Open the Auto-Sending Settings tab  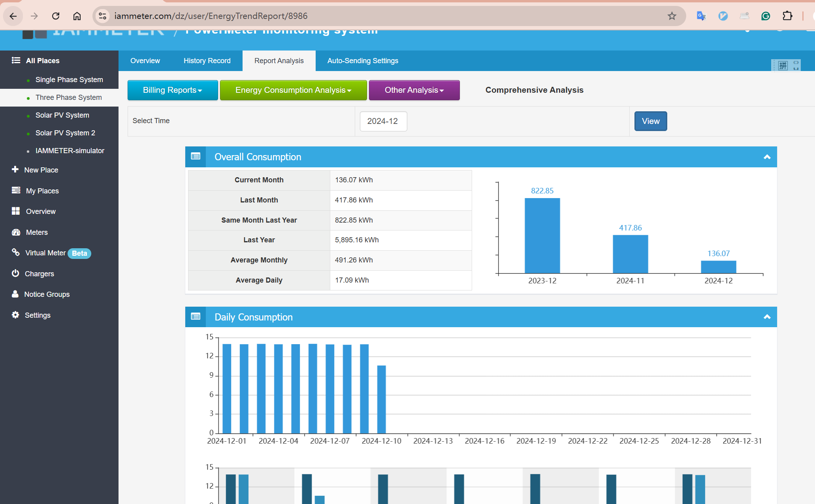[363, 61]
